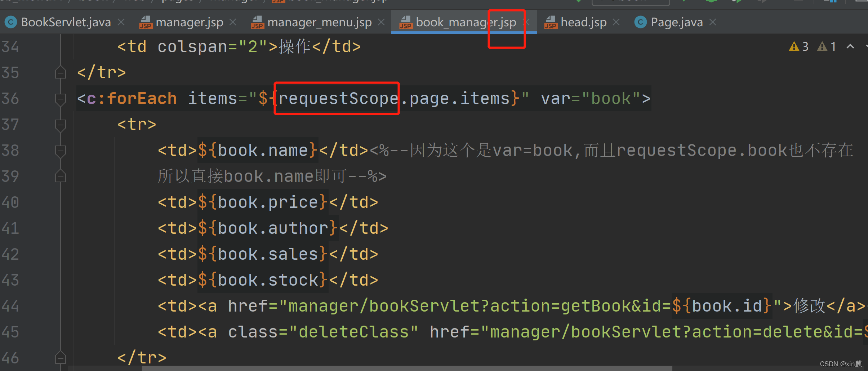Click line number 34 in the gutter
Screen dimensions: 868x371
pos(10,47)
